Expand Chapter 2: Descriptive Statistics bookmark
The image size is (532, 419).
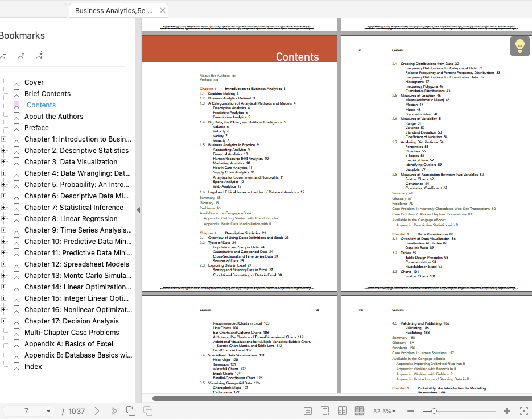coord(3,151)
